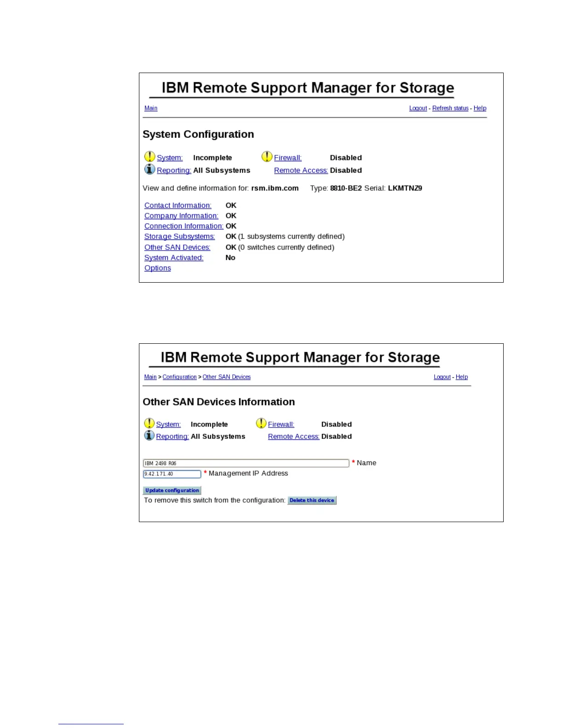Viewport: 563px width, 728px height.
Task: Click the Name field containing IBM 2498 R06
Action: [x=246, y=463]
